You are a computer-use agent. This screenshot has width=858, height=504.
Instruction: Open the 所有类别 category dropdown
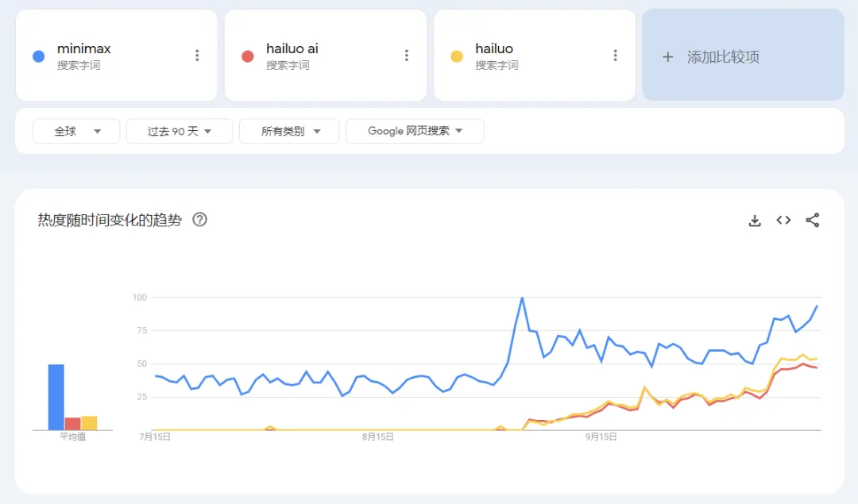(x=289, y=131)
